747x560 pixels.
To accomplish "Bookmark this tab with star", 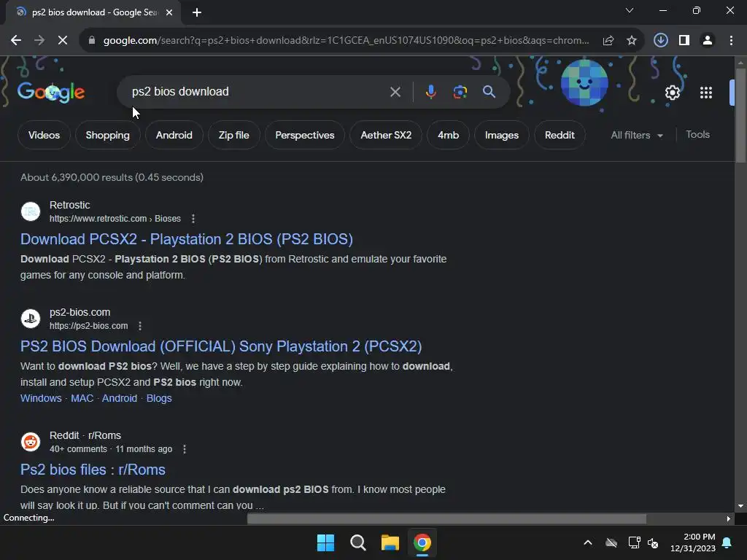I will [x=632, y=41].
